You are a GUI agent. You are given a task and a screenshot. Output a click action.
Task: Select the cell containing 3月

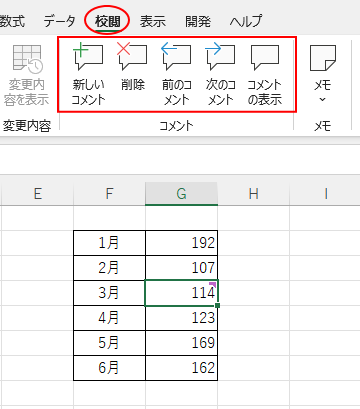pos(109,293)
